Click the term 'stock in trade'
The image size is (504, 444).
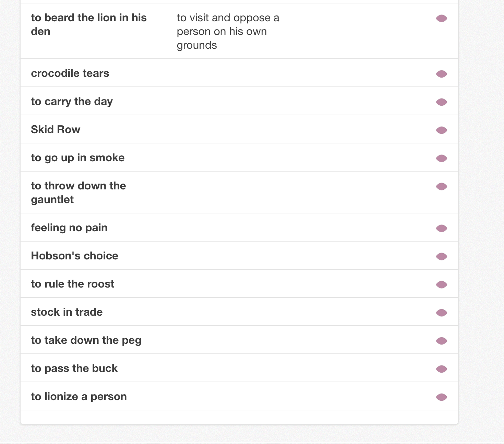(x=67, y=312)
